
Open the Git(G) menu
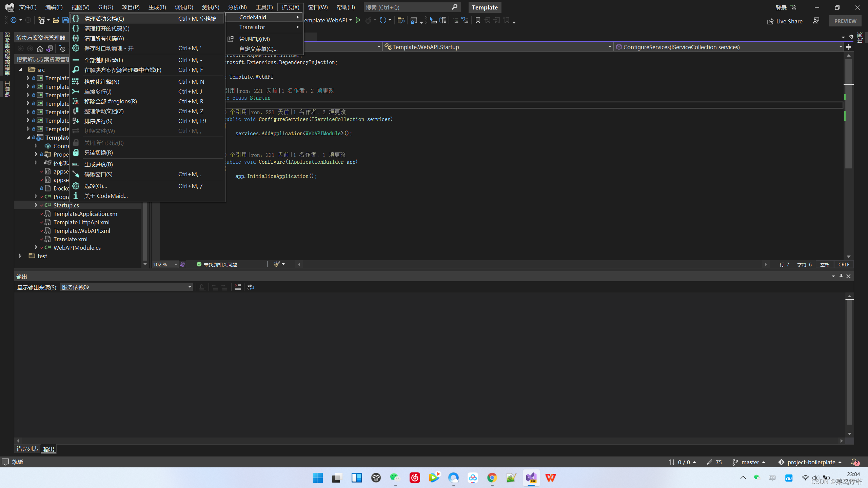point(105,7)
